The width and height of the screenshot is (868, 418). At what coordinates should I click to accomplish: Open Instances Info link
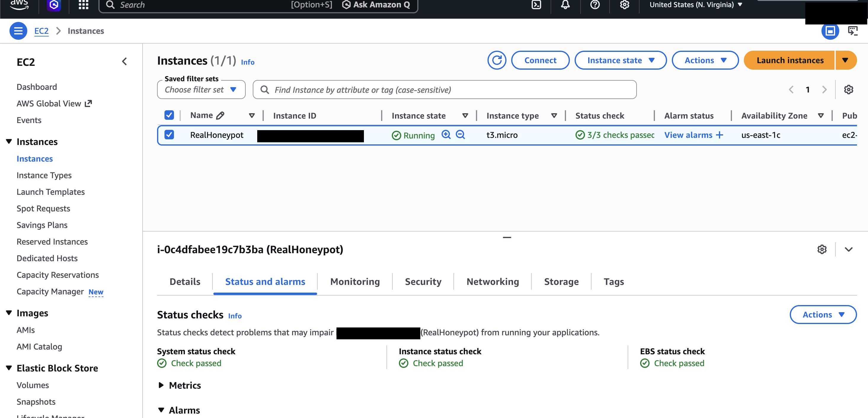pos(248,62)
